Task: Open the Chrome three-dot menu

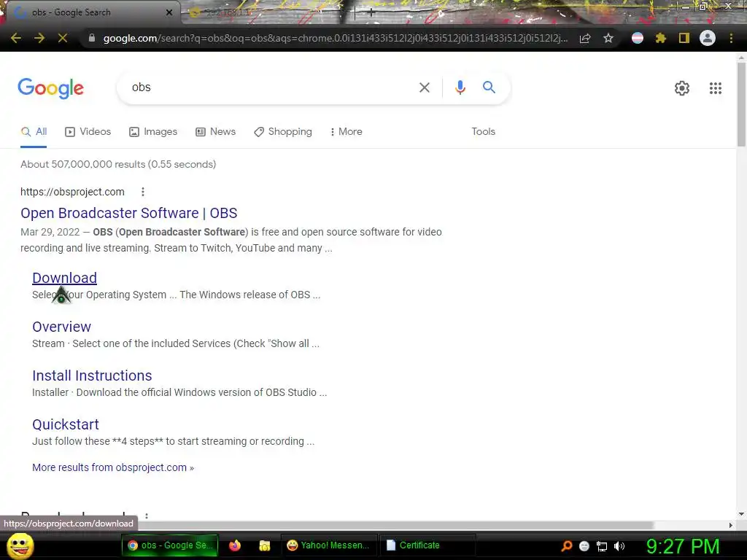Action: (731, 38)
